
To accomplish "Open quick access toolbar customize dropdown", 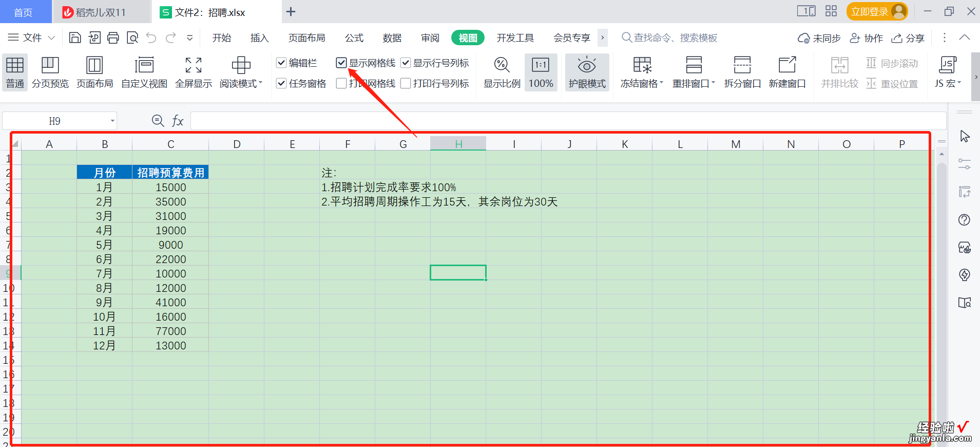I will (190, 38).
